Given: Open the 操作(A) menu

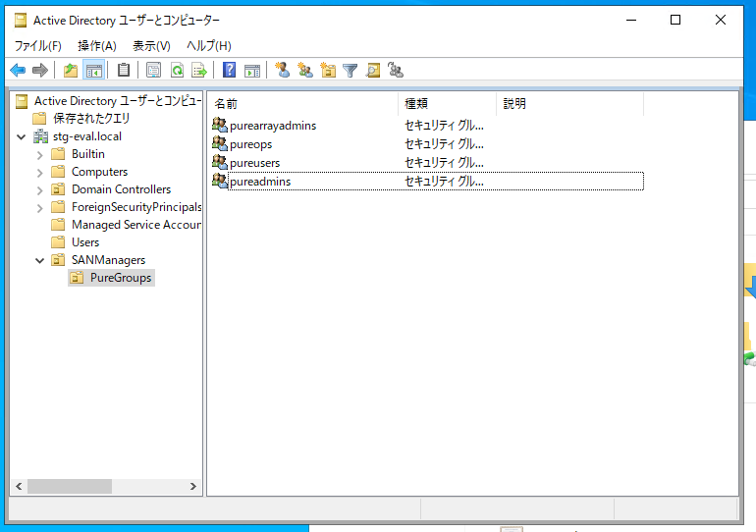Looking at the screenshot, I should (x=97, y=46).
